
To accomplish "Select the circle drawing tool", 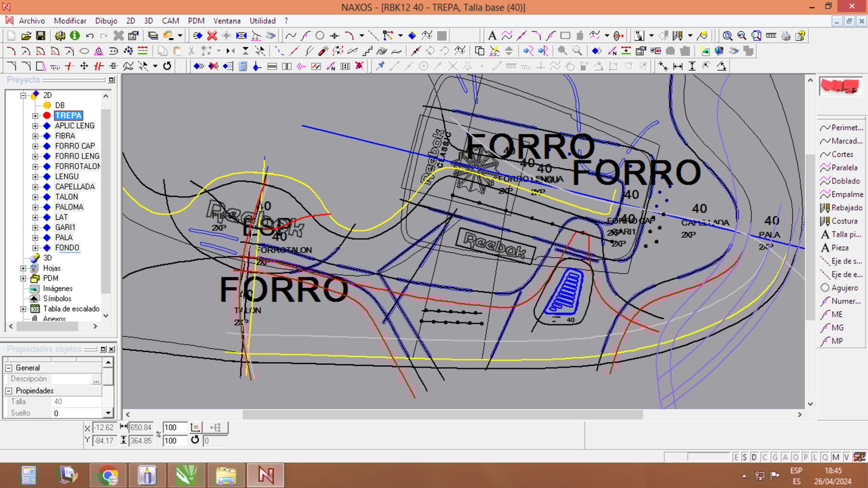I will point(319,35).
